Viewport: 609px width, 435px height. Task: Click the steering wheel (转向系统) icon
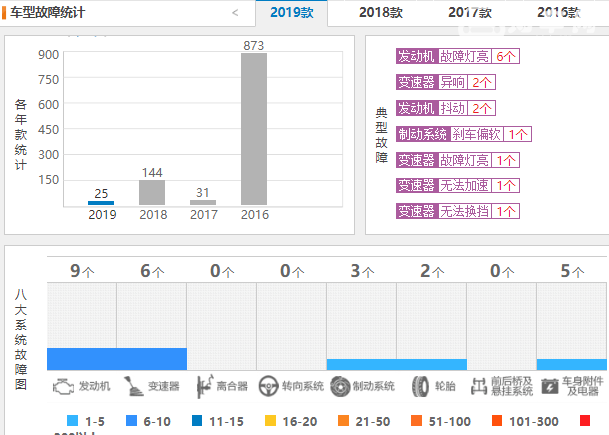click(268, 386)
